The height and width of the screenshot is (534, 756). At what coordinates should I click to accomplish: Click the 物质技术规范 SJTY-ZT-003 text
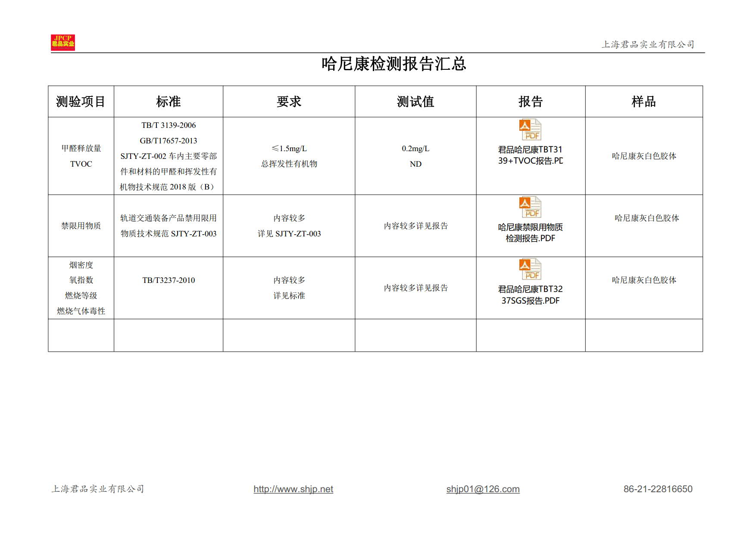(x=169, y=233)
